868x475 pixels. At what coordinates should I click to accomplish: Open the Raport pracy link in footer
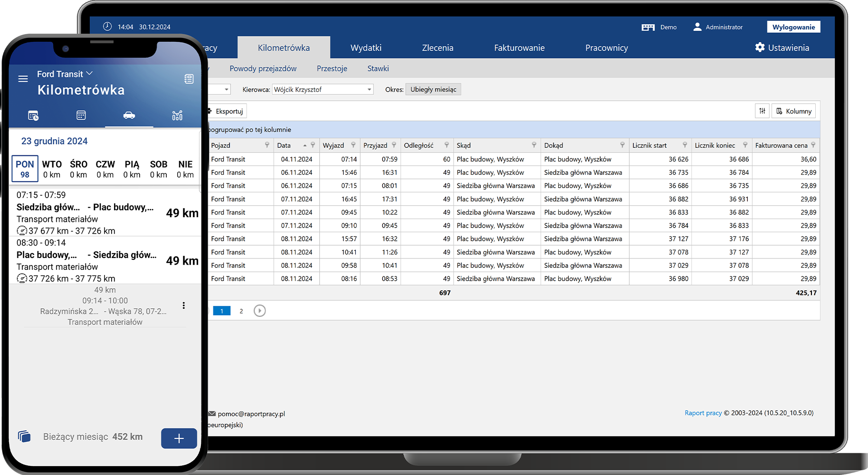[703, 413]
